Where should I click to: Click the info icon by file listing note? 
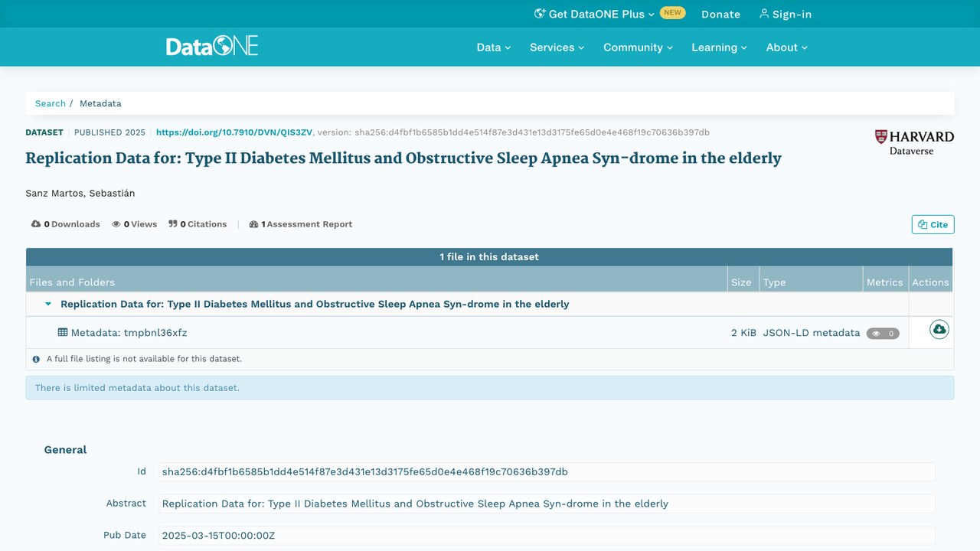coord(36,359)
